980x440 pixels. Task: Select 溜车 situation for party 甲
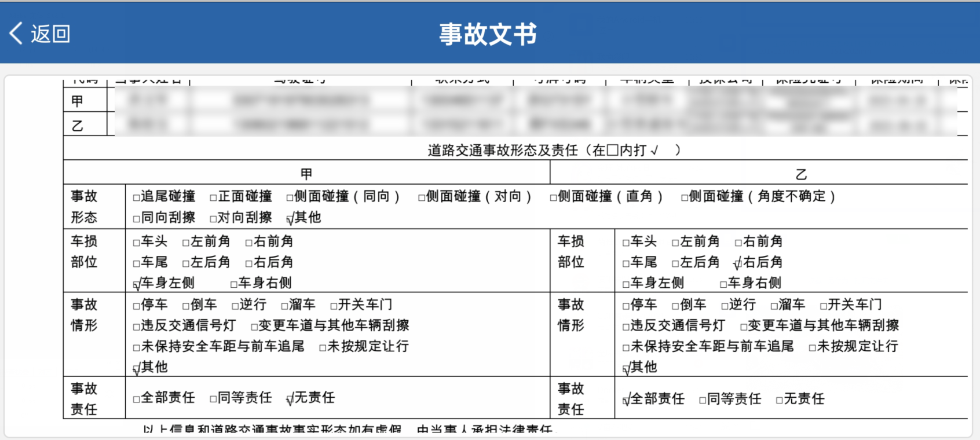[284, 306]
